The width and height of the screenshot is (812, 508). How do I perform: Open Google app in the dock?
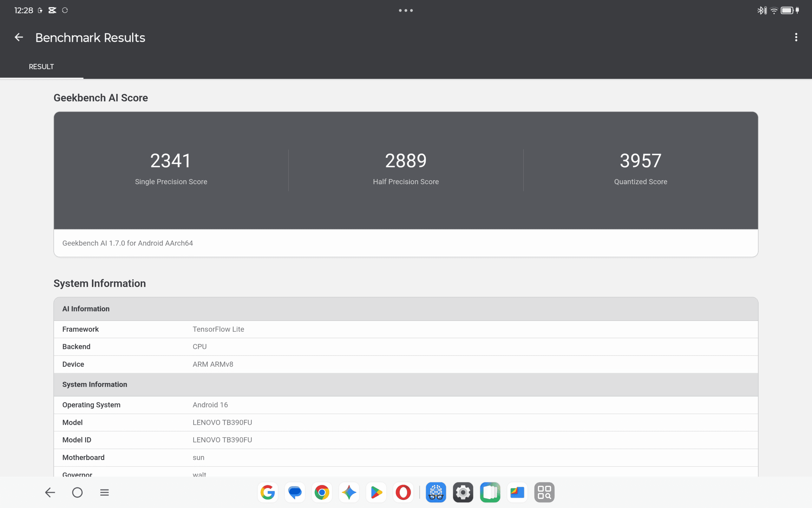(x=268, y=492)
